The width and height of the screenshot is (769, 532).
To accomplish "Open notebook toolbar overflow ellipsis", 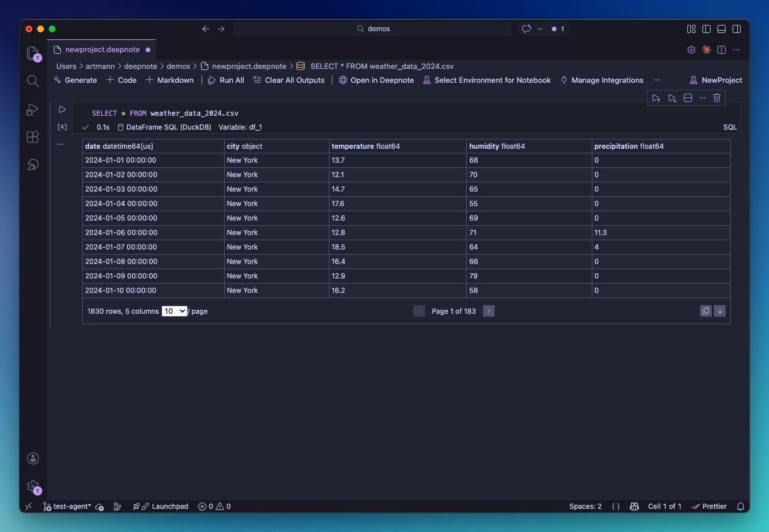I will [657, 80].
